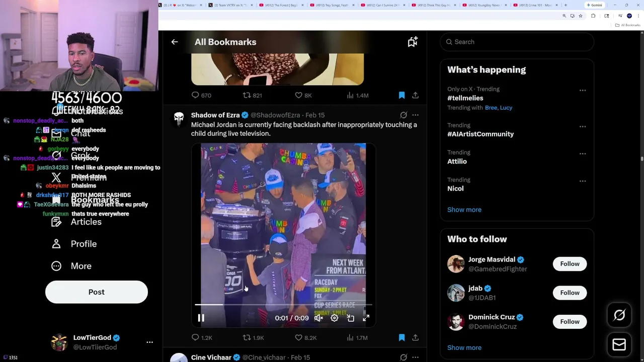Viewport: 644px width, 362px height.
Task: Open Profile in sidebar
Action: [74, 244]
